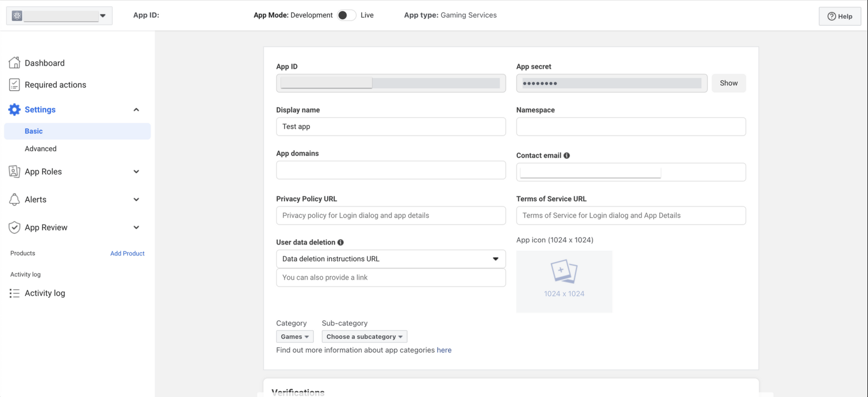Click the Settings gear icon
This screenshot has height=397, width=868.
(x=14, y=110)
